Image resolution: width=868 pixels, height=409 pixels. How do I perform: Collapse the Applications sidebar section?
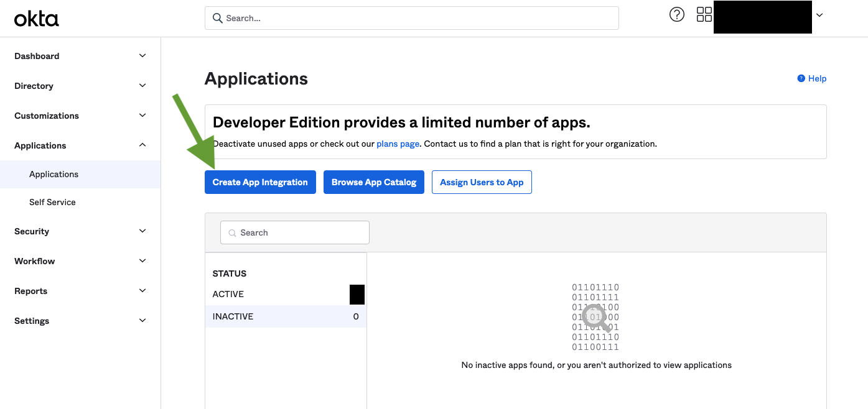coord(142,145)
